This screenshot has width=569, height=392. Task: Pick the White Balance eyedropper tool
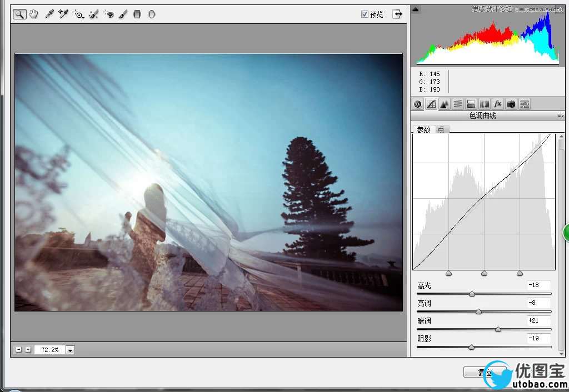[x=49, y=14]
